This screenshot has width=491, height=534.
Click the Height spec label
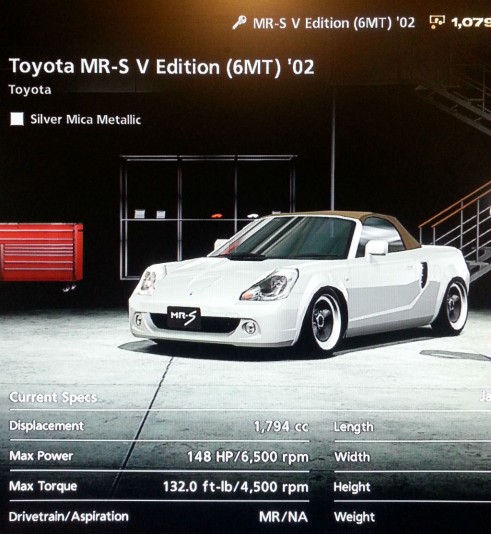point(352,487)
